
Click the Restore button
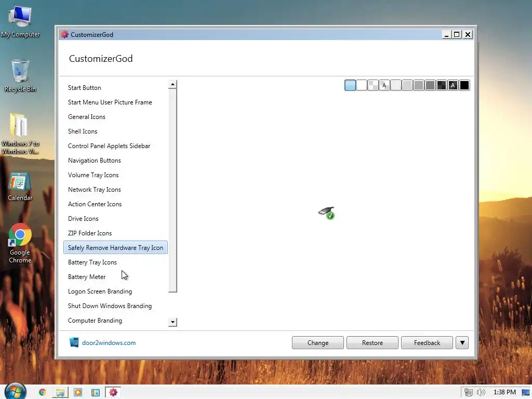372,343
